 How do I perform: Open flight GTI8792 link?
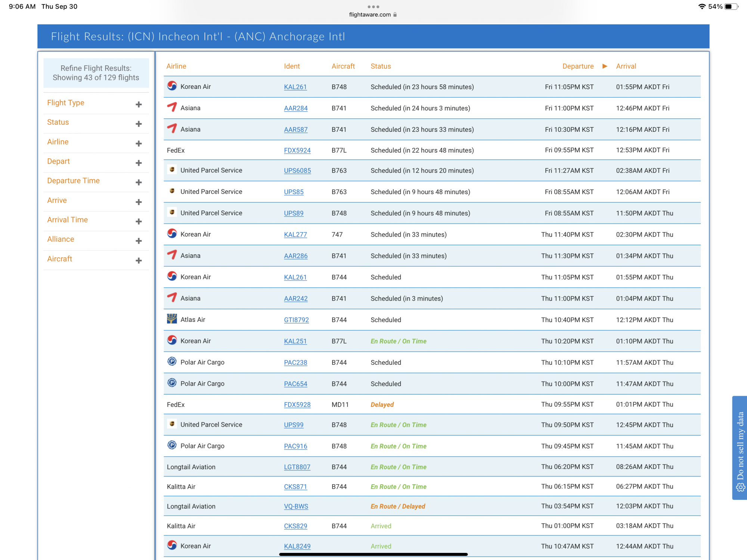pos(296,320)
